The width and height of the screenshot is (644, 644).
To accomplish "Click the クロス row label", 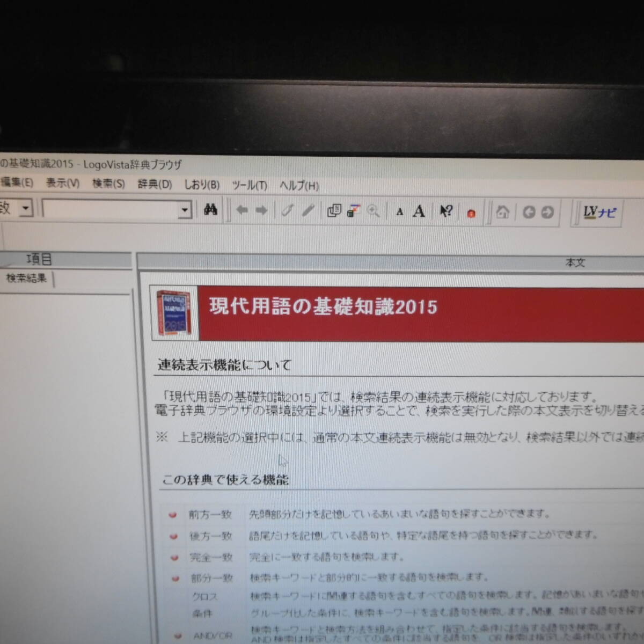I will pyautogui.click(x=204, y=597).
